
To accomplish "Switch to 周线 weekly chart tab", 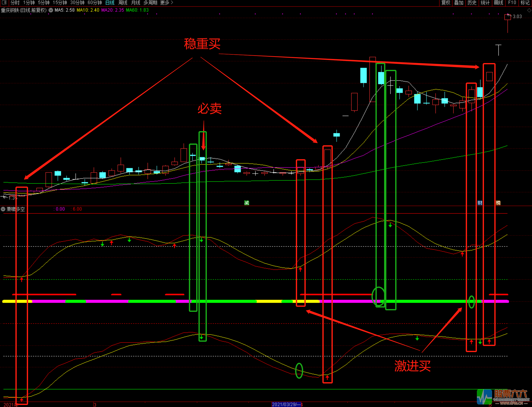I will click(123, 3).
